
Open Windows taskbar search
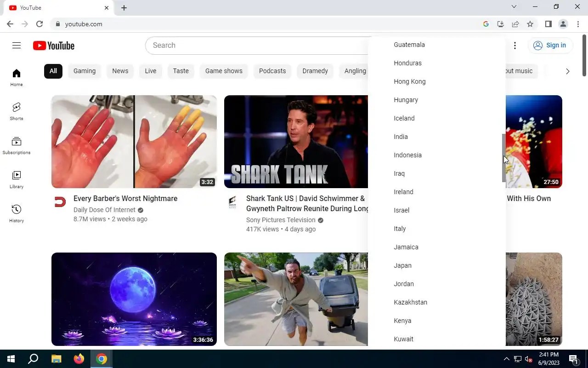pos(33,359)
